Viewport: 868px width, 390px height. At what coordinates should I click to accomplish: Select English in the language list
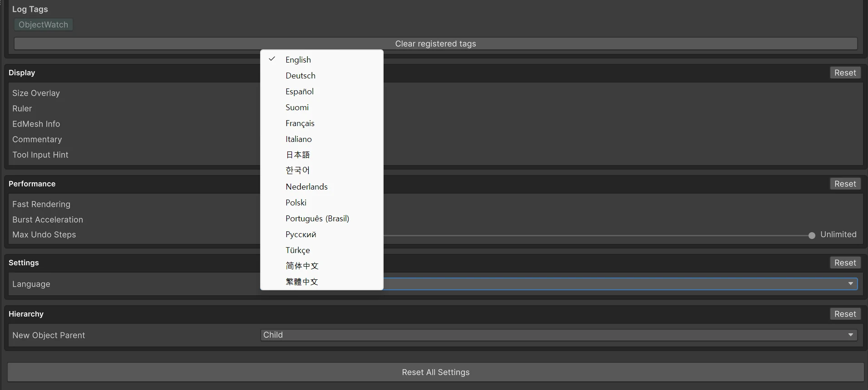(322, 60)
